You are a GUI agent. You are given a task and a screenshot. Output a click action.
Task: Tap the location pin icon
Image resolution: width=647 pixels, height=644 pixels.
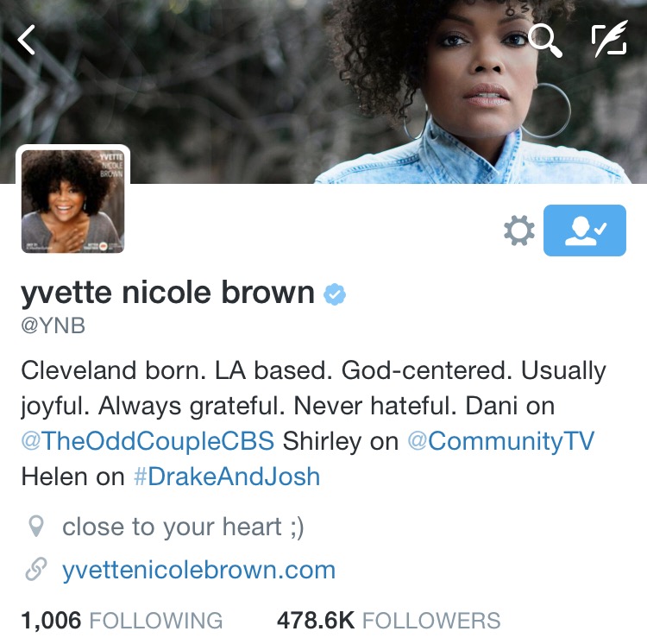point(36,527)
